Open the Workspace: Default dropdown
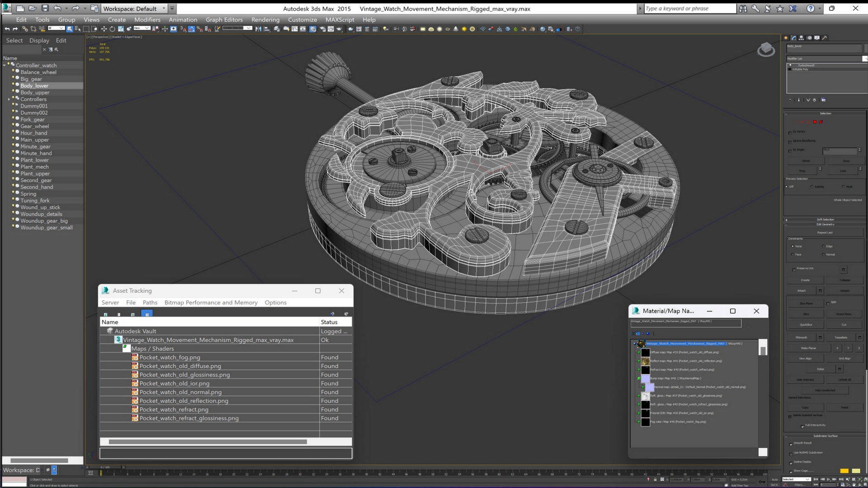Screen dimensions: 868x488 (x=135, y=8)
